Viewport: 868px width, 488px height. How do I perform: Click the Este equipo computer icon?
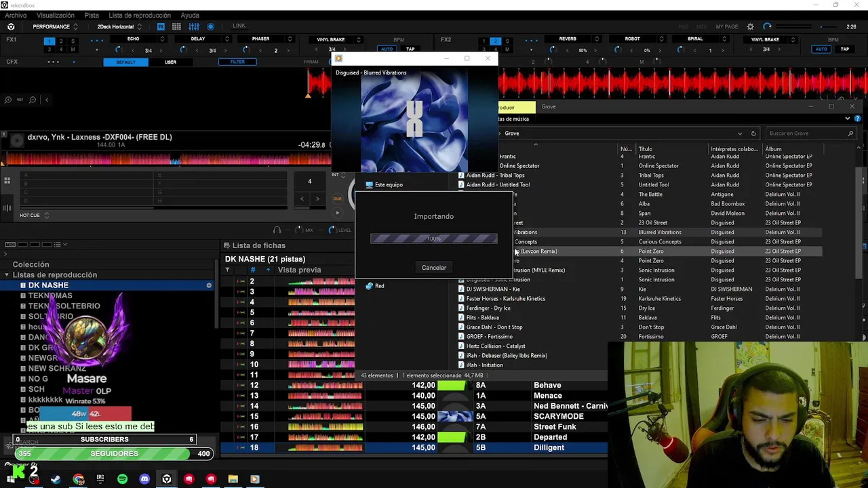pyautogui.click(x=369, y=184)
